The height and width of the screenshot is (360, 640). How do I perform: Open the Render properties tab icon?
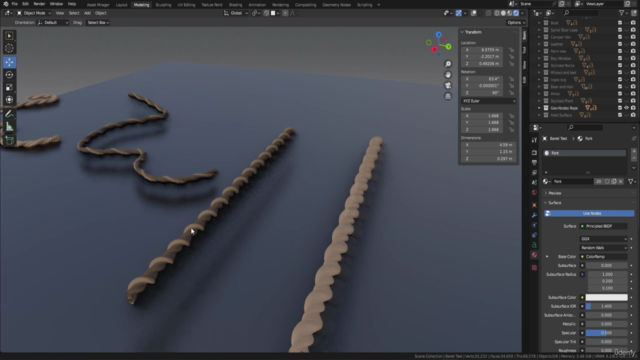click(534, 153)
